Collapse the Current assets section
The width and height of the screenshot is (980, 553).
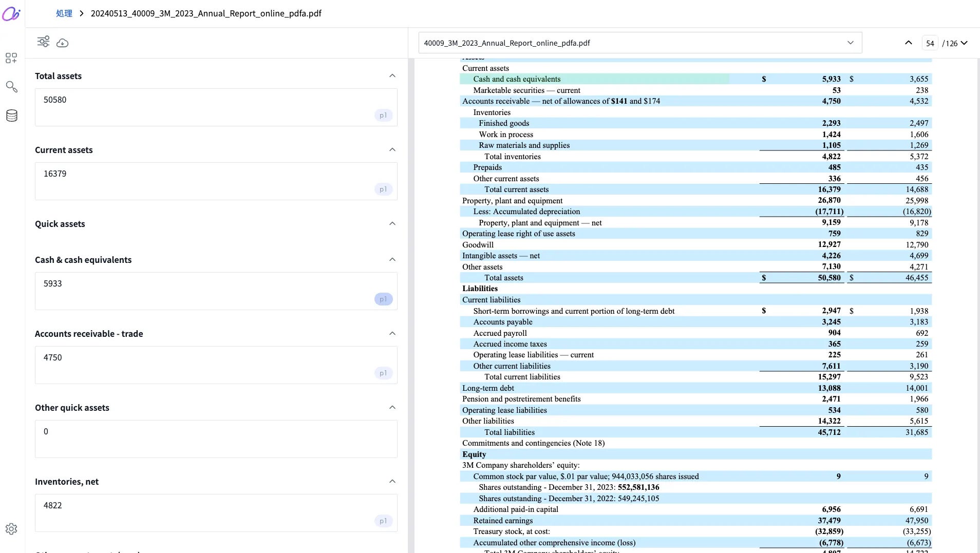[x=392, y=150]
